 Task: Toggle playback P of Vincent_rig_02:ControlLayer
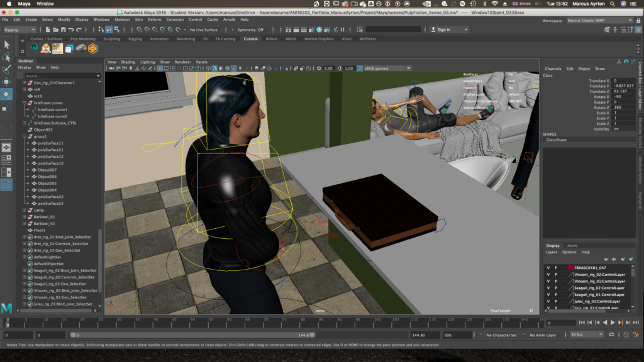(556, 274)
